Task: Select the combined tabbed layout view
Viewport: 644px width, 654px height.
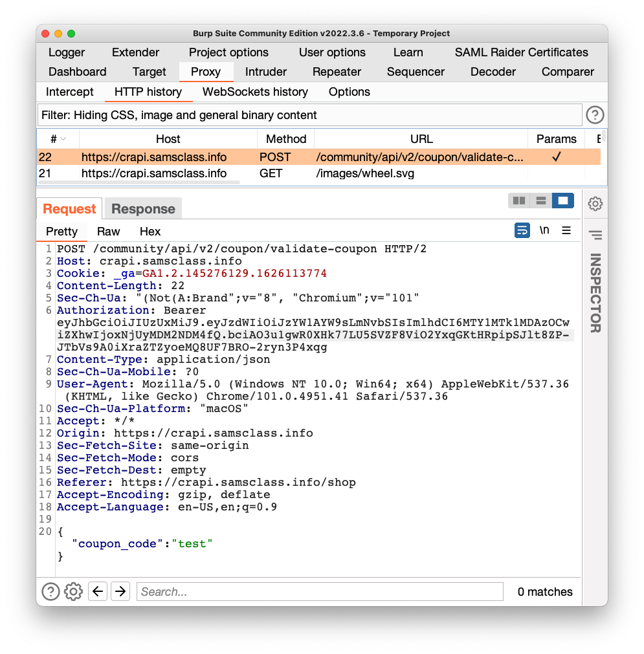Action: pos(562,201)
